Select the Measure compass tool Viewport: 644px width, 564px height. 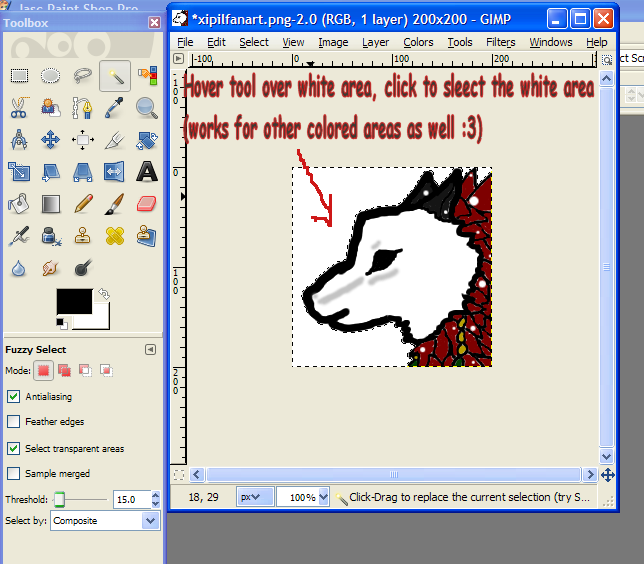coord(19,140)
